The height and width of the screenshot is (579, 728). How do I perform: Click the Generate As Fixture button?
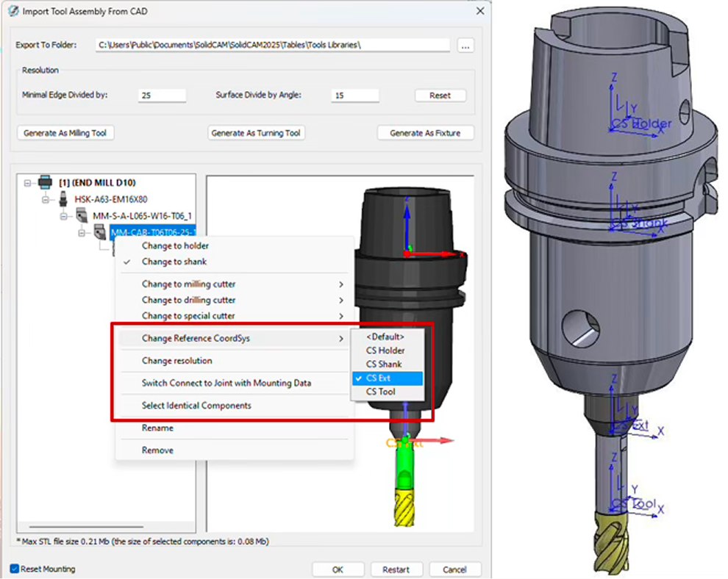(425, 133)
